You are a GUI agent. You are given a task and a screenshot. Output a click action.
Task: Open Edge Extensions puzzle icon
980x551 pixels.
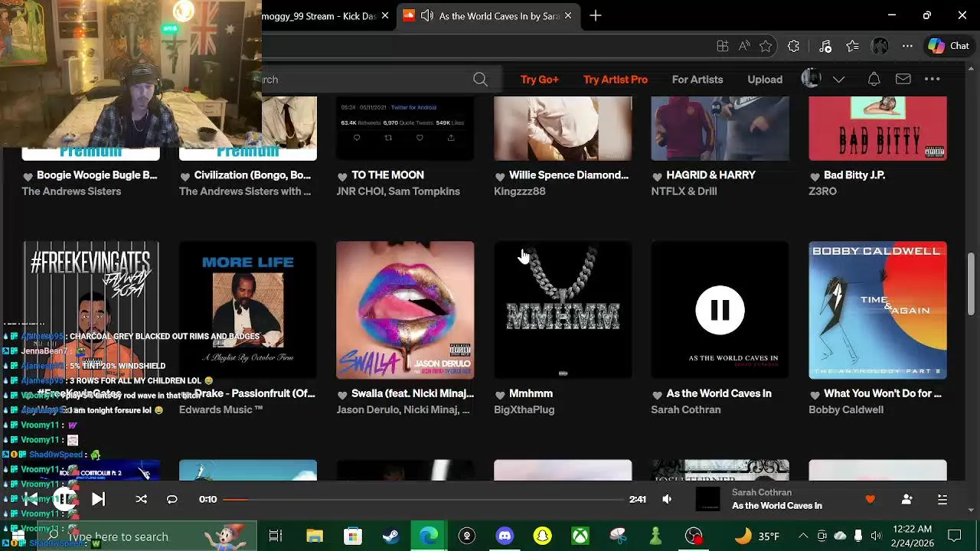[793, 47]
